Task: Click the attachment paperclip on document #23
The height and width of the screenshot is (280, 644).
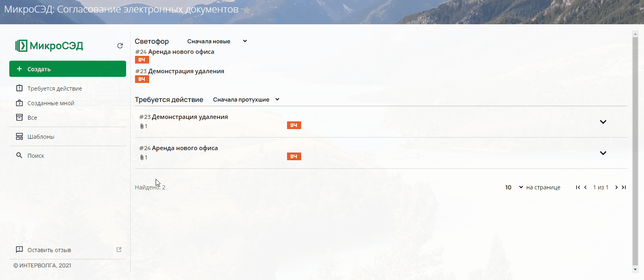Action: pos(142,126)
